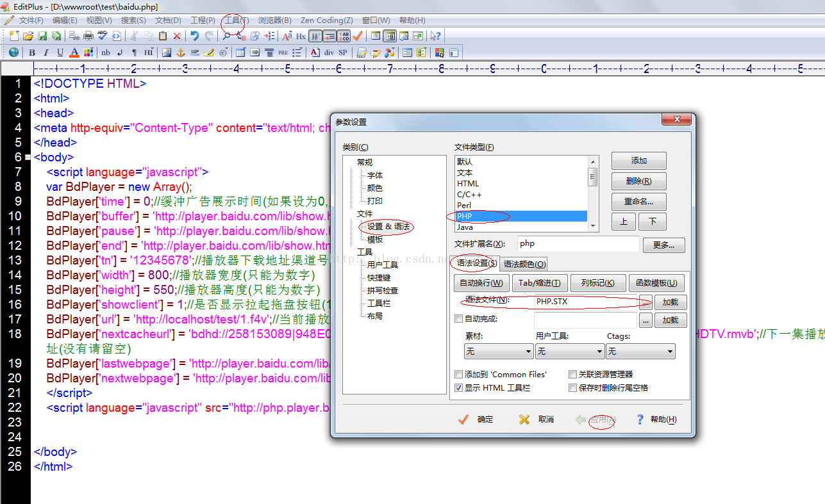The height and width of the screenshot is (504, 825).
Task: Click the PRE preformatted tag icon
Action: 283,52
